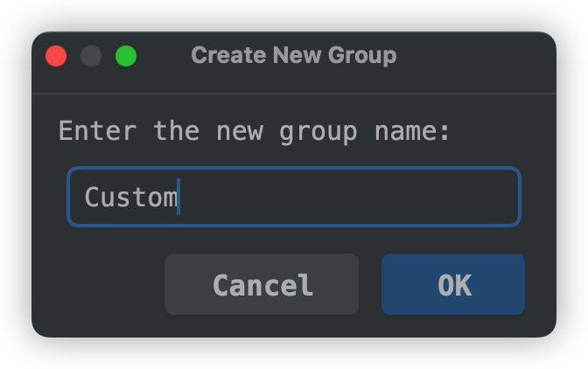The image size is (588, 369).
Task: Close the dialog with the red button
Action: 56,57
